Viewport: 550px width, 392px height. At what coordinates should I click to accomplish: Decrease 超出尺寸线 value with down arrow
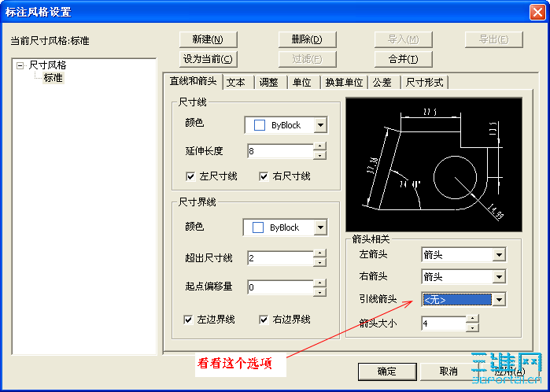click(x=319, y=262)
